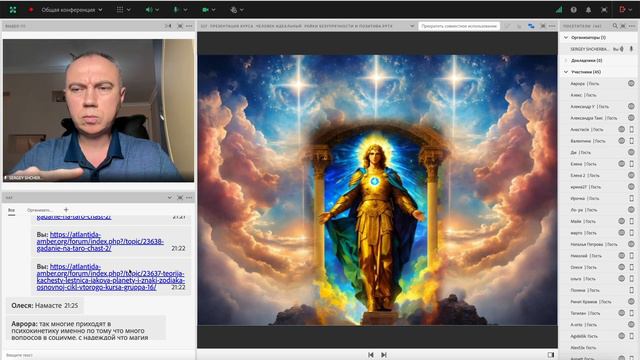640x360 pixels.
Task: Toggle the webcam camera icon
Action: point(205,9)
